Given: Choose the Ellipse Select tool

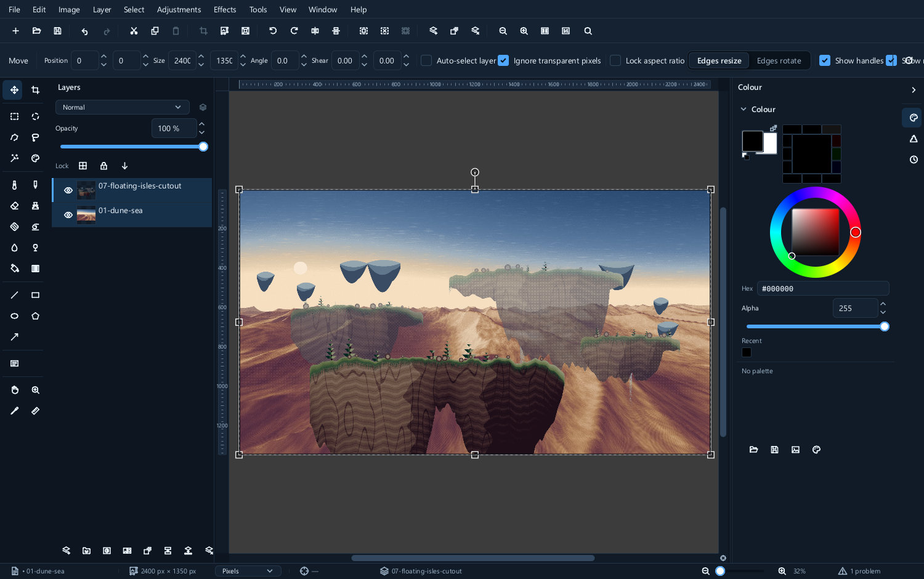Looking at the screenshot, I should coord(35,116).
